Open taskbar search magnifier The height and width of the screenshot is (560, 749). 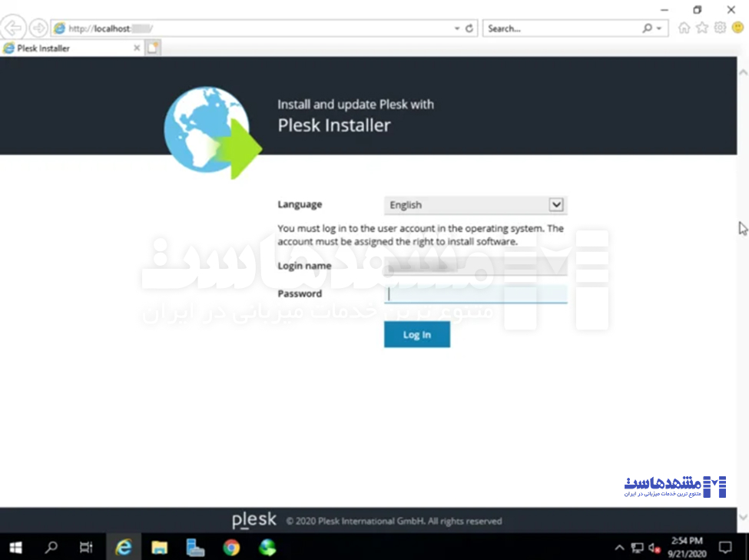(51, 547)
